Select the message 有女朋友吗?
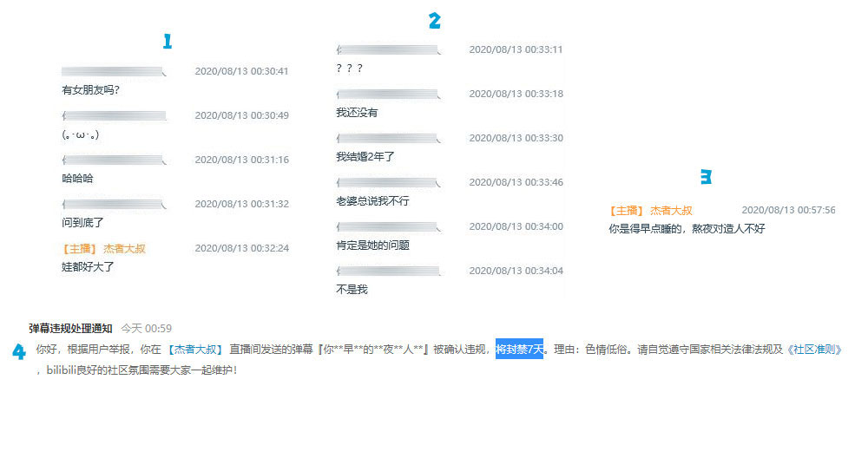The image size is (868, 458). pos(90,90)
